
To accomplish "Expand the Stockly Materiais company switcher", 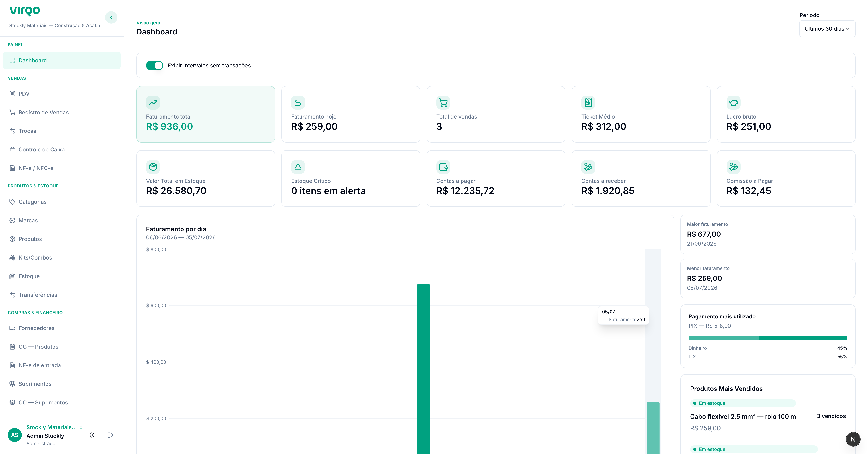I will [x=54, y=427].
